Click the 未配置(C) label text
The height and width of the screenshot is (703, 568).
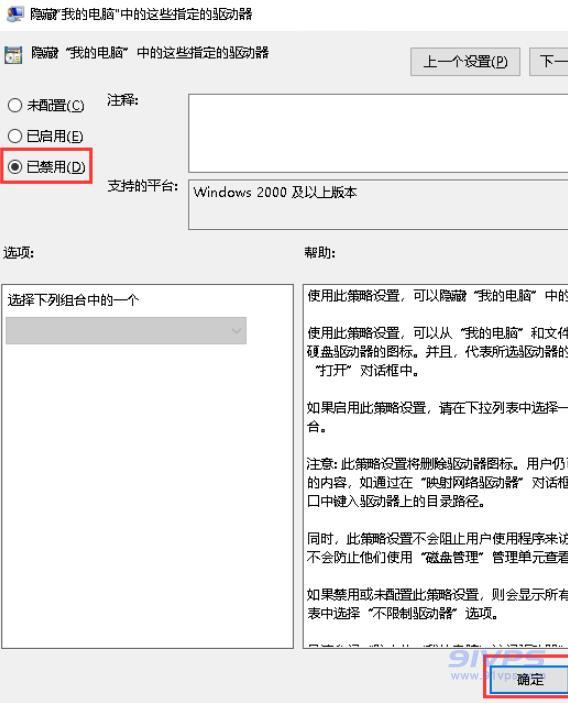[x=56, y=106]
